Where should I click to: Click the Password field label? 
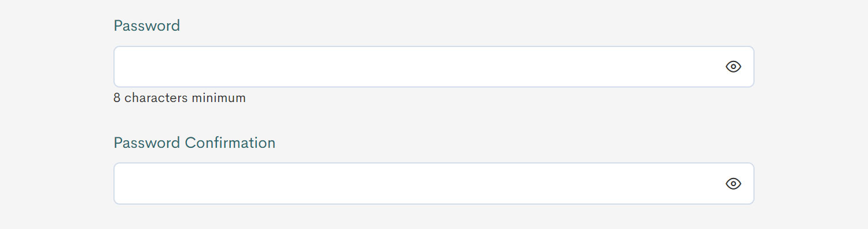[x=147, y=26]
